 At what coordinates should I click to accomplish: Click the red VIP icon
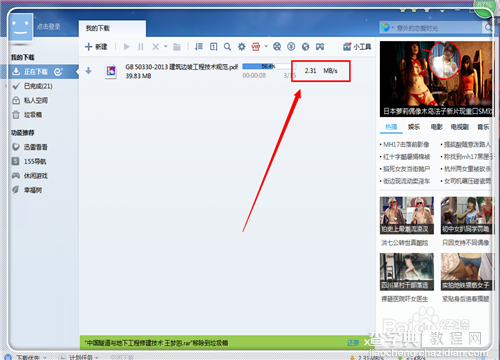point(256,47)
